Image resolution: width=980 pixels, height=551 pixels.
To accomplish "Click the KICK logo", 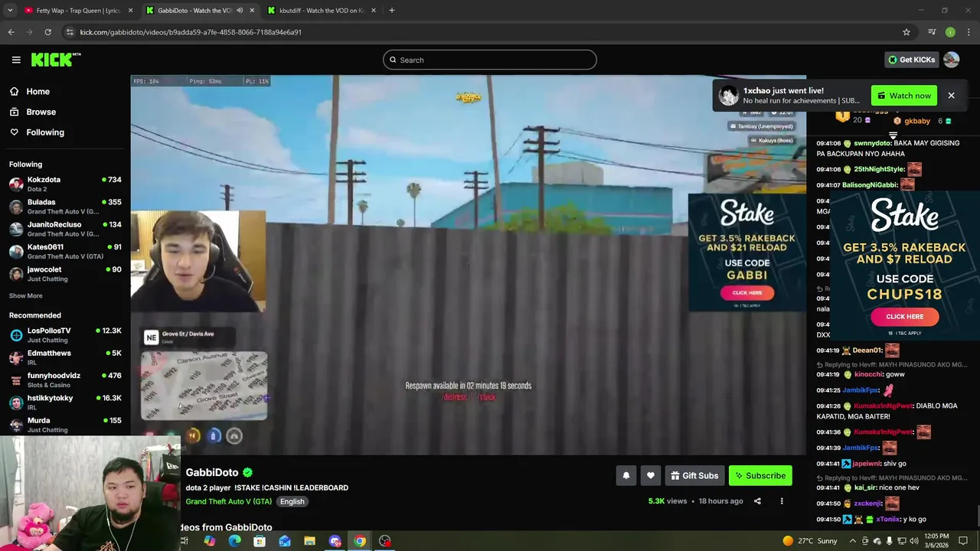I will click(x=56, y=60).
